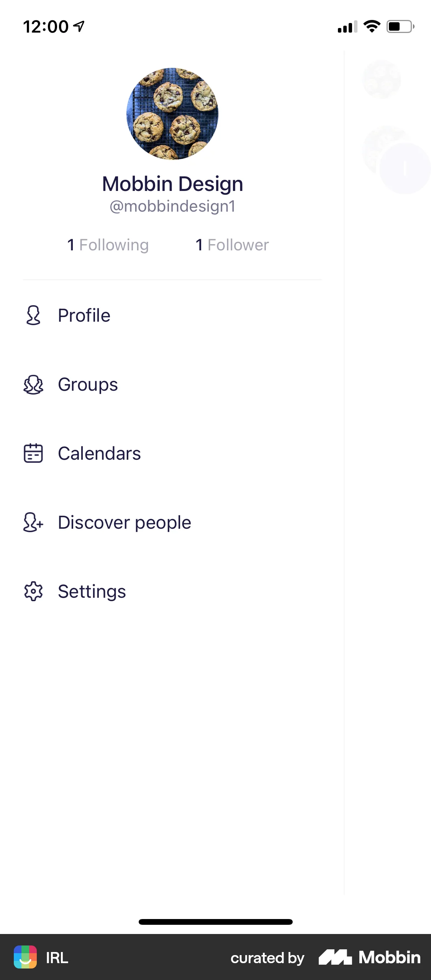Tap the battery status icon

pyautogui.click(x=400, y=26)
